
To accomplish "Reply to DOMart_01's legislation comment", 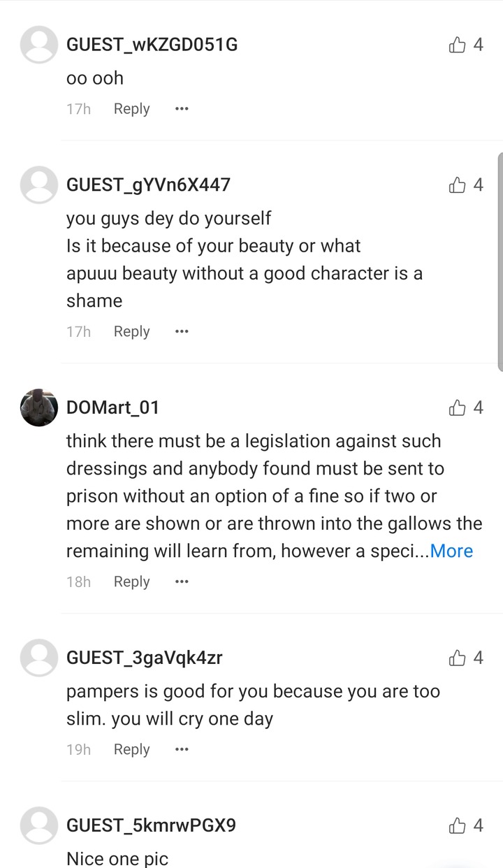I will 131,582.
